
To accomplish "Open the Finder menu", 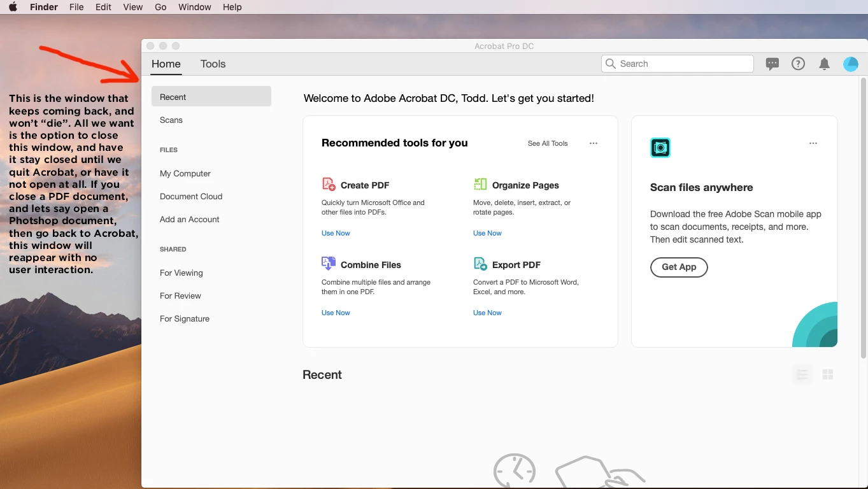I will (x=44, y=7).
